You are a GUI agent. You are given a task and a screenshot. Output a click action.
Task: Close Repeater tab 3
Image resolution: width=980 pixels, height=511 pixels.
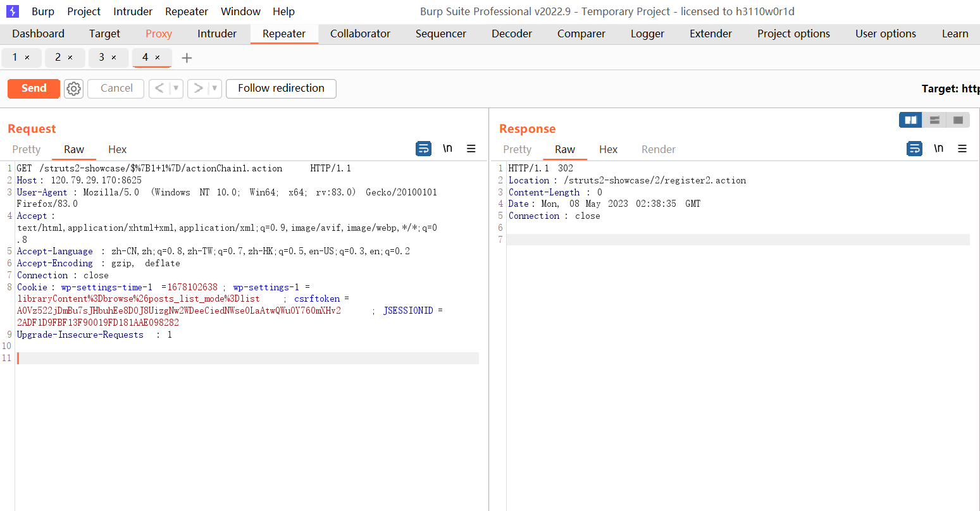pos(114,58)
